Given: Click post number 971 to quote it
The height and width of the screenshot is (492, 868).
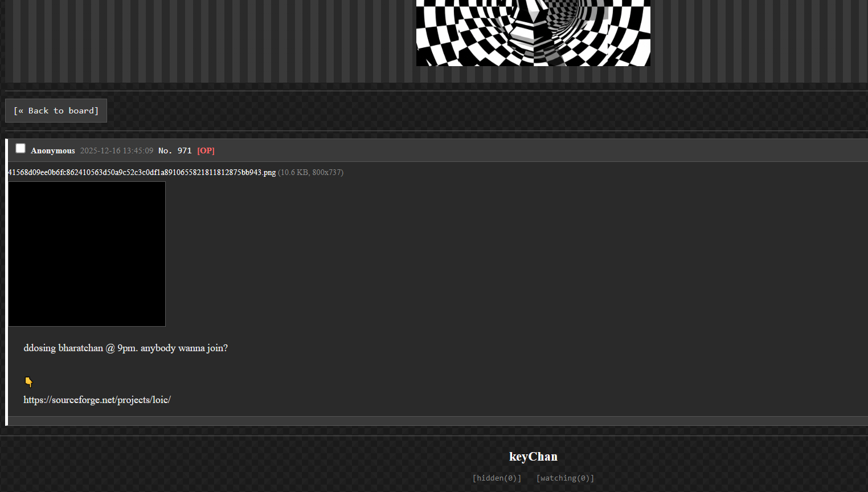Looking at the screenshot, I should (x=185, y=151).
